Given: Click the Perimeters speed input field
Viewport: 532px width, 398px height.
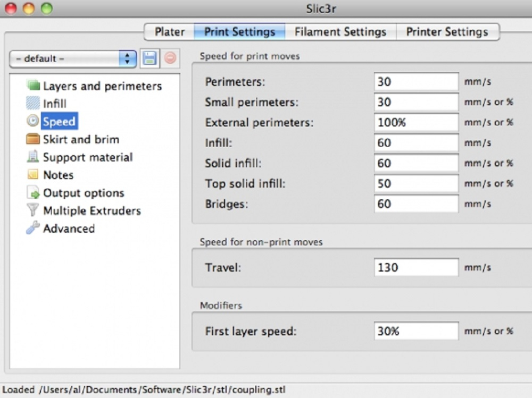Looking at the screenshot, I should click(x=417, y=82).
